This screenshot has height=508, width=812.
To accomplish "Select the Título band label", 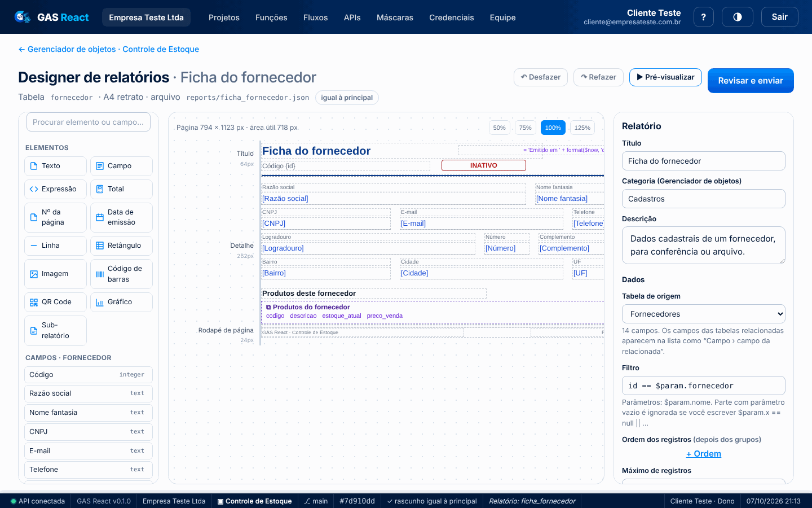I will pyautogui.click(x=245, y=154).
